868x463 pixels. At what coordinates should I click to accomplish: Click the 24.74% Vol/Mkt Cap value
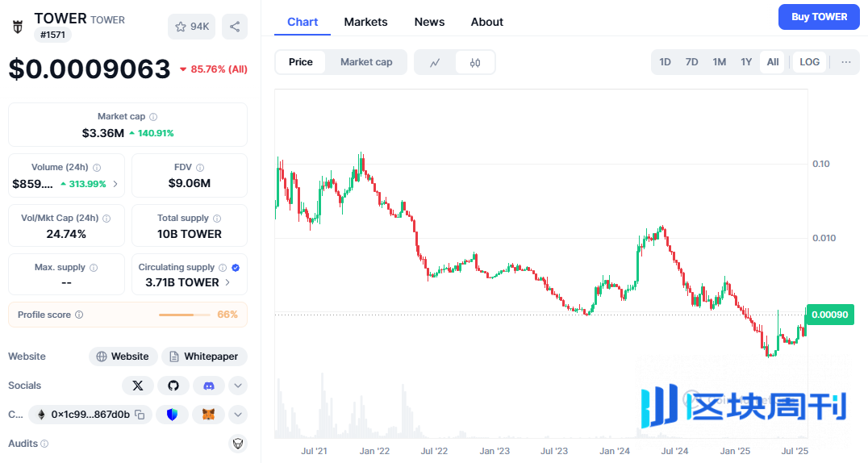(66, 234)
